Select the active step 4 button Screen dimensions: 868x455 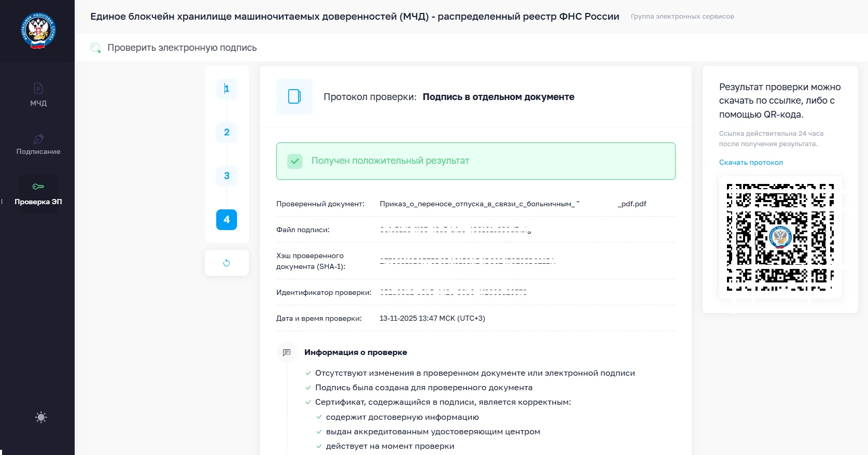pyautogui.click(x=227, y=220)
